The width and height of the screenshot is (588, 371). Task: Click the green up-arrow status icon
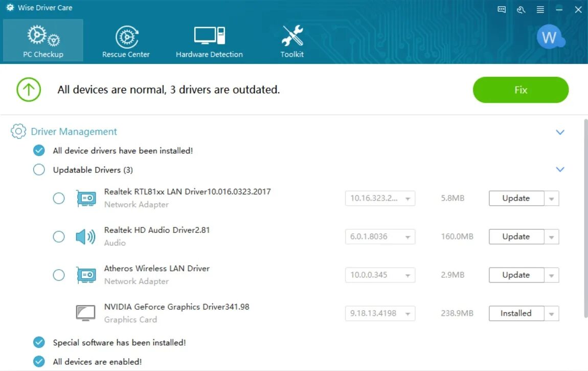point(29,89)
